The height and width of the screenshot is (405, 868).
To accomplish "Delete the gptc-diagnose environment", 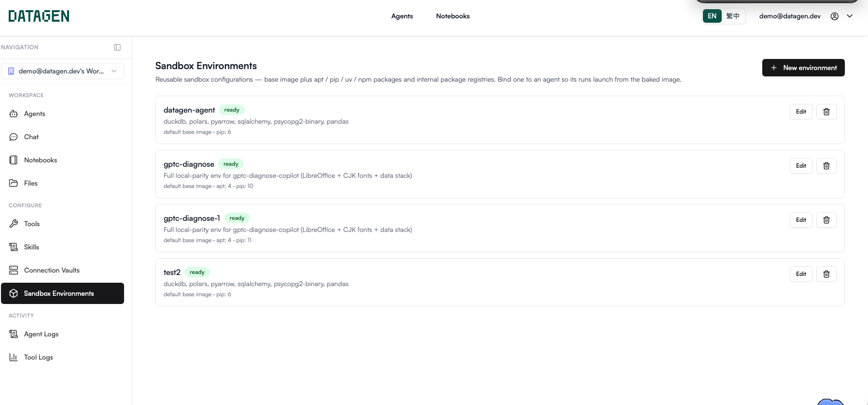I will [x=826, y=166].
